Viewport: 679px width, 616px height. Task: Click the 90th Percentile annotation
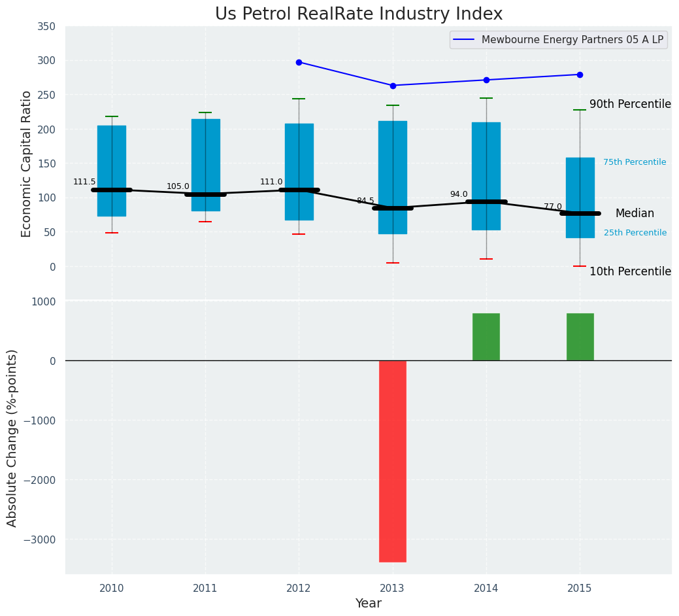pos(630,105)
